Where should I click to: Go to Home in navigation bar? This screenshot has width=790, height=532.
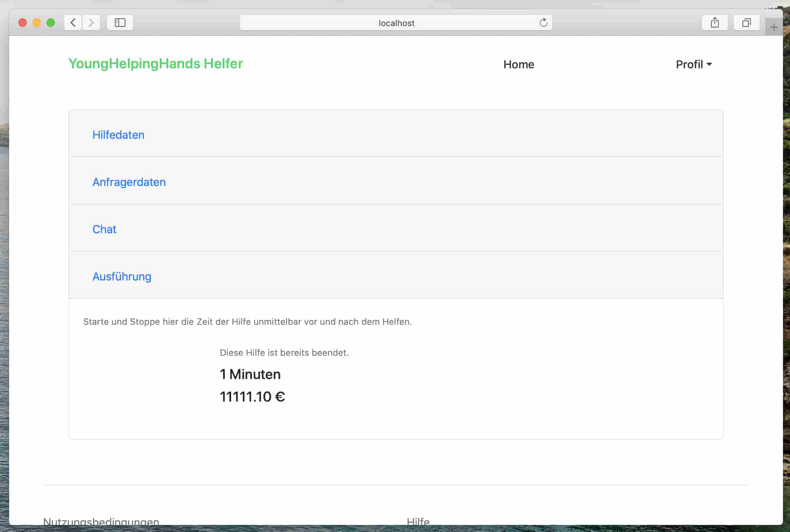coord(519,64)
